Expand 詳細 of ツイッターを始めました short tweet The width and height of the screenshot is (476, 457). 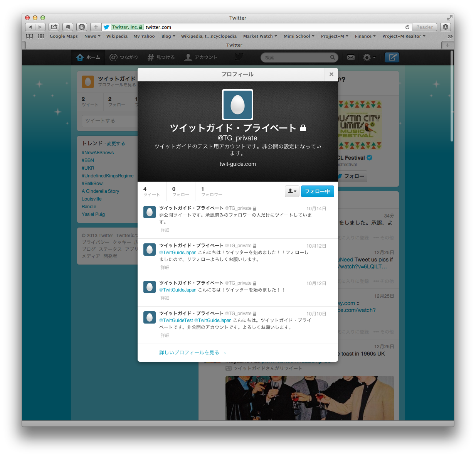tap(165, 298)
